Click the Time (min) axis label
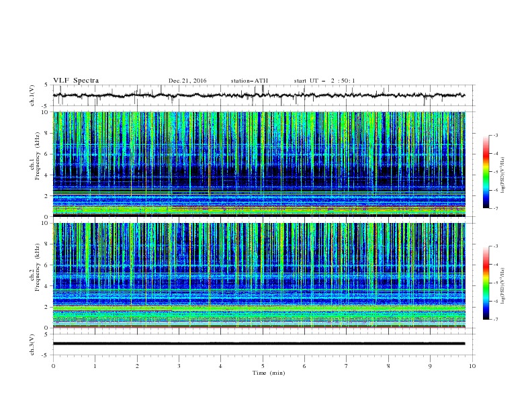The image size is (532, 411). 269,373
